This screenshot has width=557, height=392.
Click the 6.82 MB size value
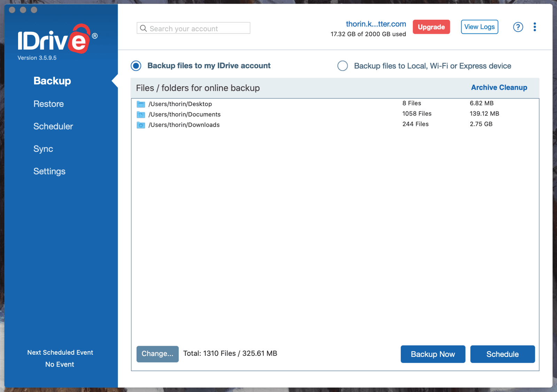(481, 103)
